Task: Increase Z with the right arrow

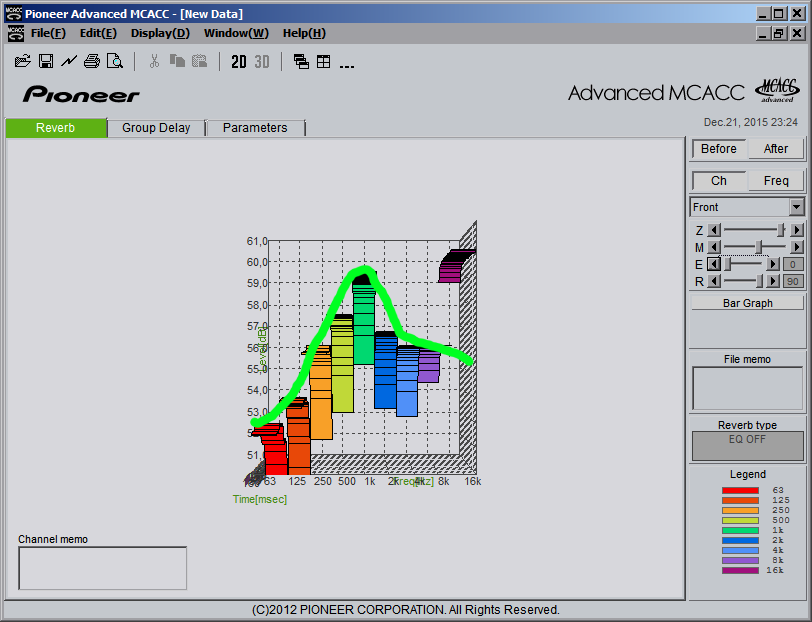Action: pyautogui.click(x=796, y=230)
